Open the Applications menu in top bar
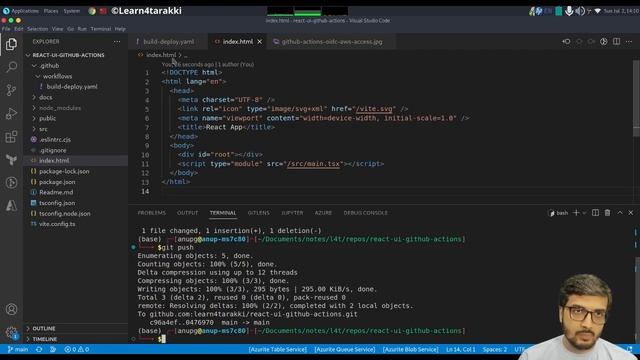The width and height of the screenshot is (640, 360). 20,11
